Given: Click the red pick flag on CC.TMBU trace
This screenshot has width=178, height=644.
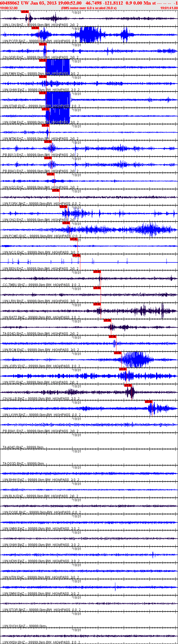Looking at the screenshot, I should coord(97,272).
